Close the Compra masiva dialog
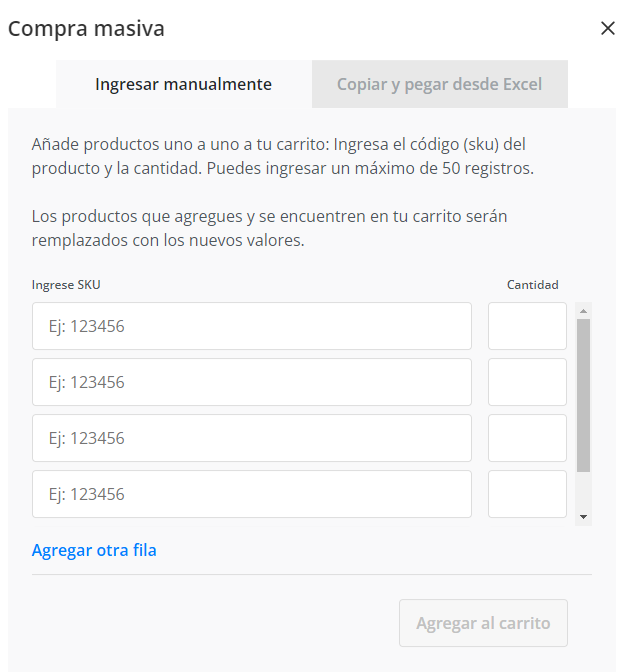Viewport: 628px width, 672px height. tap(607, 29)
